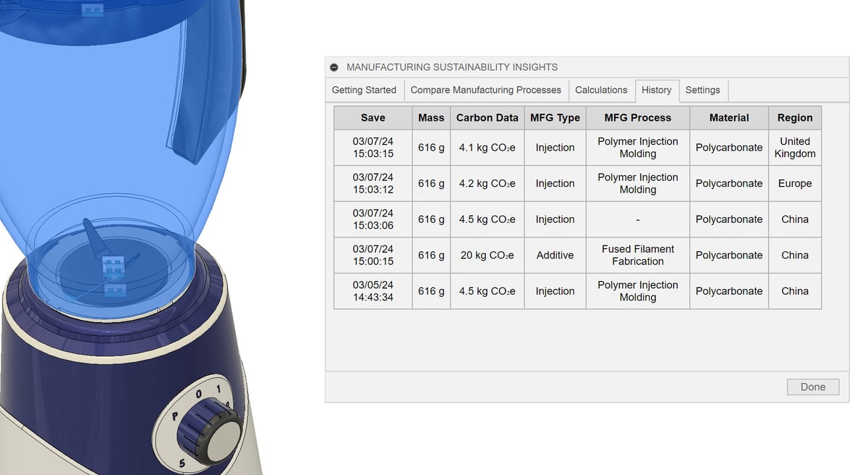Click the Done button
This screenshot has width=868, height=475.
pos(813,387)
